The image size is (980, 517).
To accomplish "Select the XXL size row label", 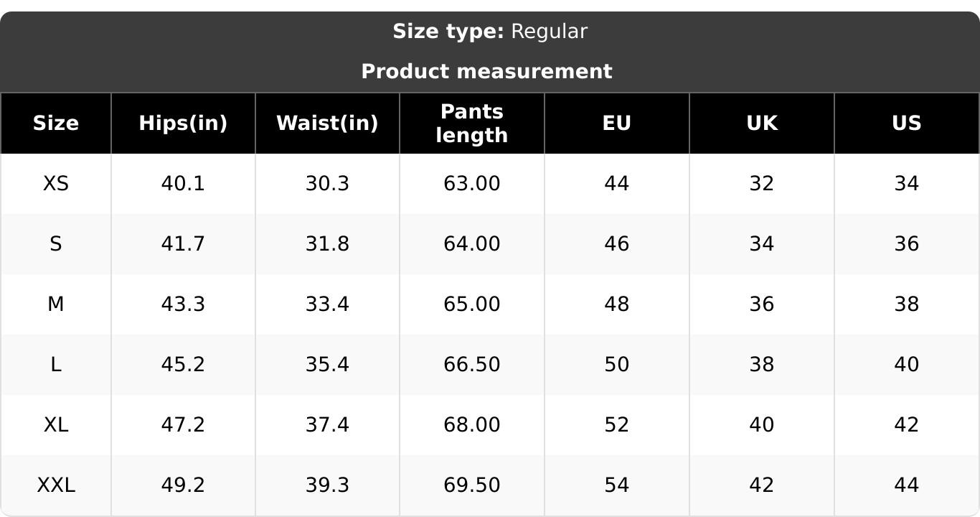I will tap(56, 485).
